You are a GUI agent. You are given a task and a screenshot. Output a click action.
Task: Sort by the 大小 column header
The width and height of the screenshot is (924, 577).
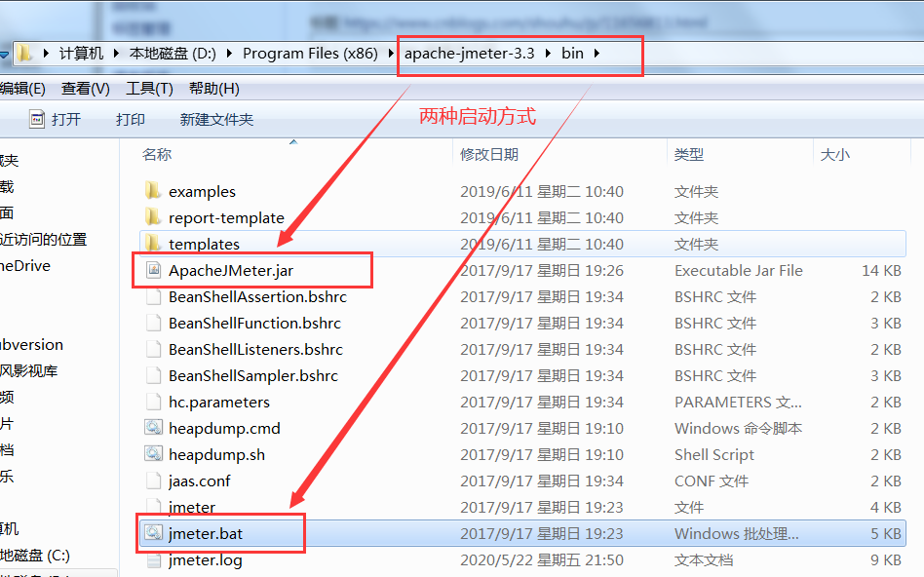click(835, 154)
